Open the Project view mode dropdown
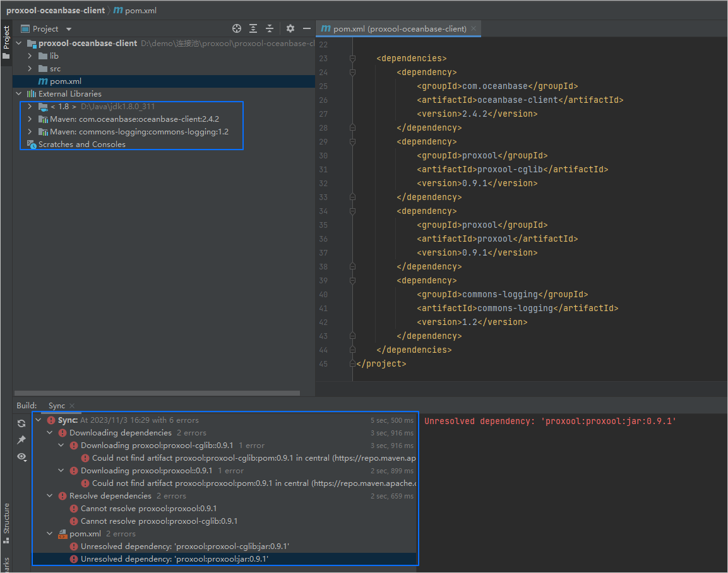Image resolution: width=728 pixels, height=573 pixels. [68, 28]
